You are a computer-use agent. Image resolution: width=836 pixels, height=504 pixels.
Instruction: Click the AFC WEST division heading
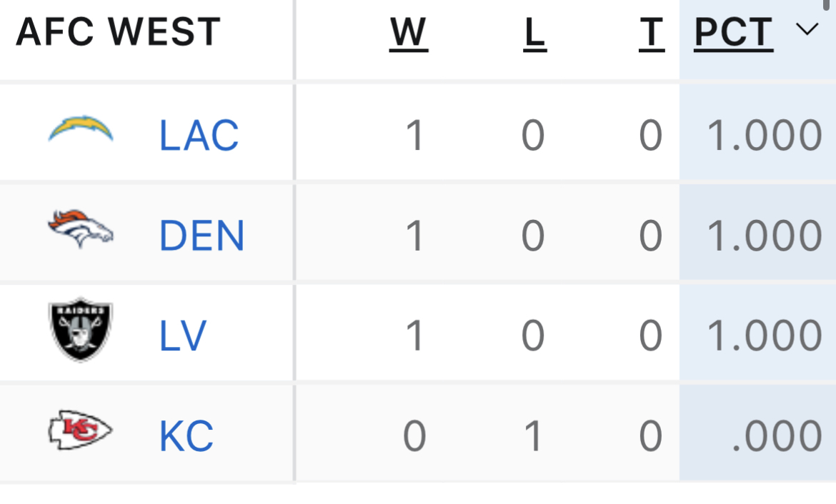click(119, 31)
